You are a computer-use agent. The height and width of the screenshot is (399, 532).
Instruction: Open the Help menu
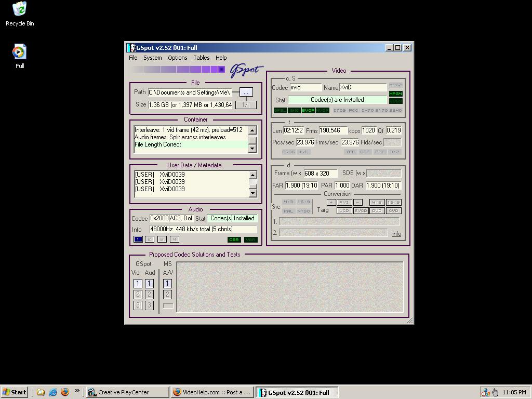click(x=221, y=58)
